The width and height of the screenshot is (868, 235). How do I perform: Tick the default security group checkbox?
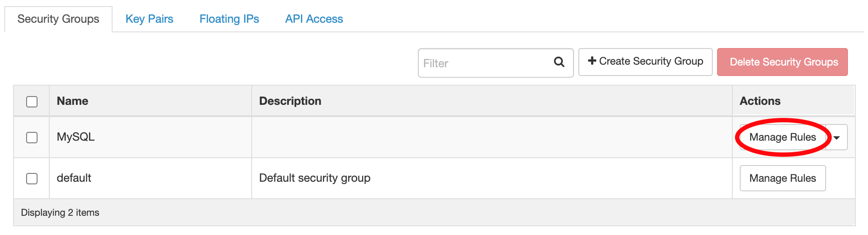tap(32, 179)
